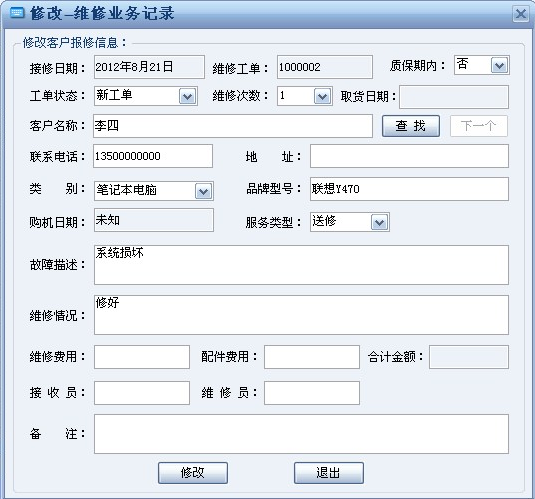Viewport: 535px width, 499px height.
Task: Click the empty 取货日期 field
Action: [454, 97]
